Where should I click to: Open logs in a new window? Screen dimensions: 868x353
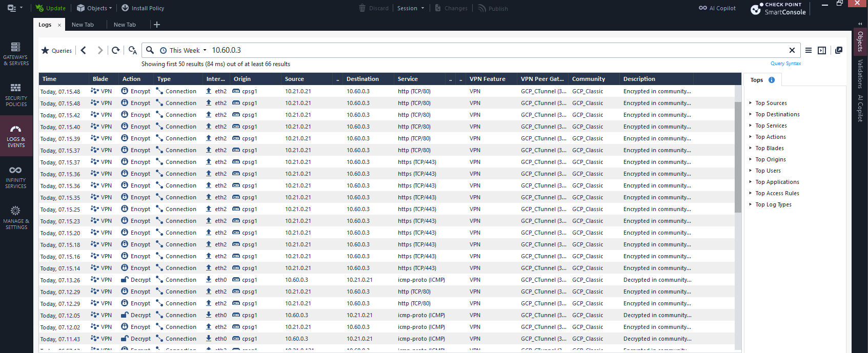tap(839, 50)
